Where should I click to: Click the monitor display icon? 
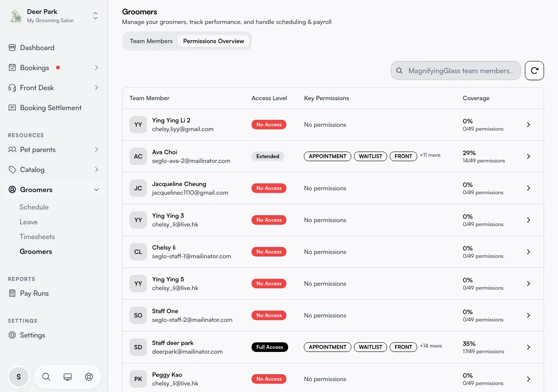tap(68, 377)
